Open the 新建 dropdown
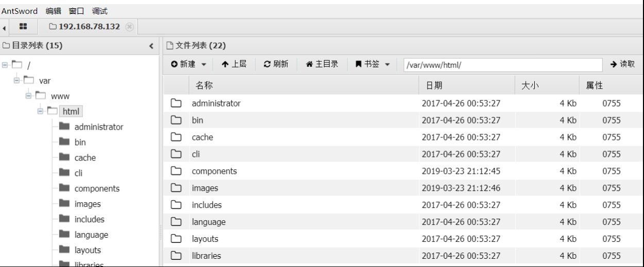 coord(189,64)
